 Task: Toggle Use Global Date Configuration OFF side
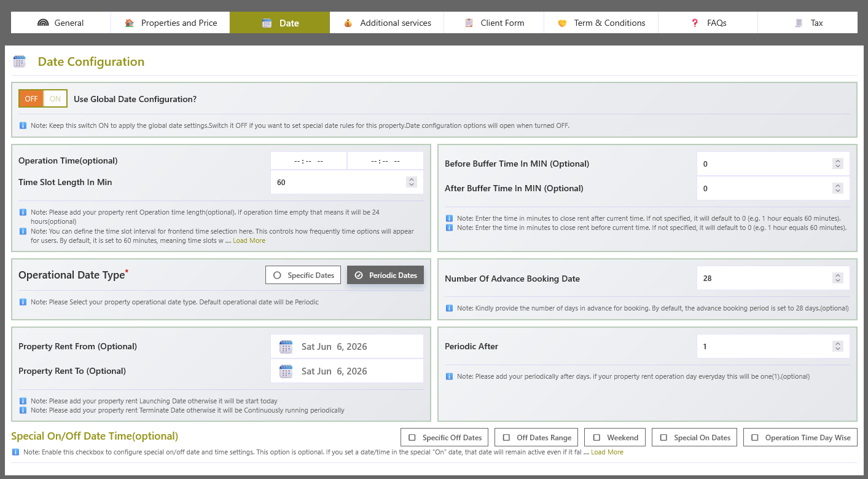pyautogui.click(x=31, y=98)
